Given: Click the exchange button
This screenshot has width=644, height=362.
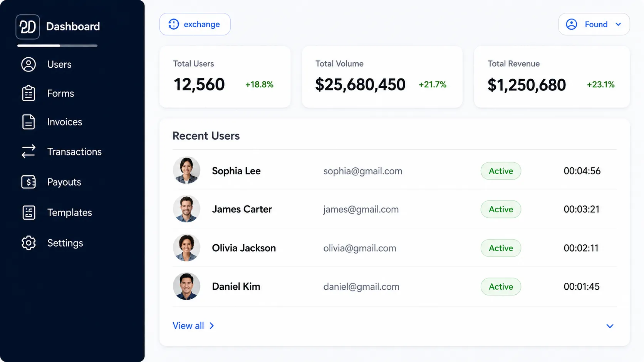Looking at the screenshot, I should coord(195,24).
